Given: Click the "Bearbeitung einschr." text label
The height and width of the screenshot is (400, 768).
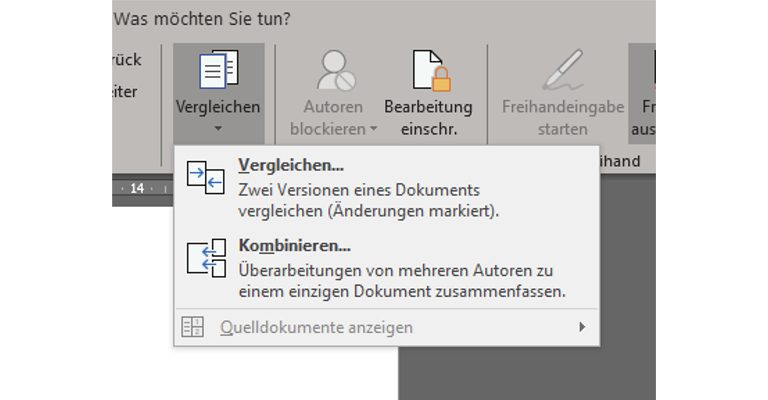Looking at the screenshot, I should tap(428, 117).
